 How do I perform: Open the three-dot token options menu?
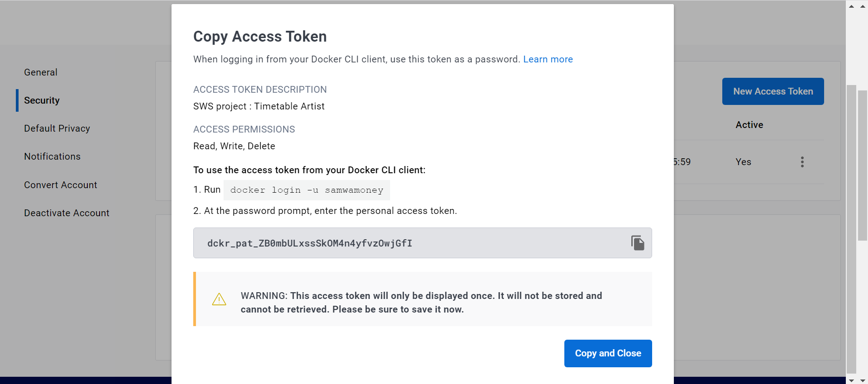click(802, 162)
